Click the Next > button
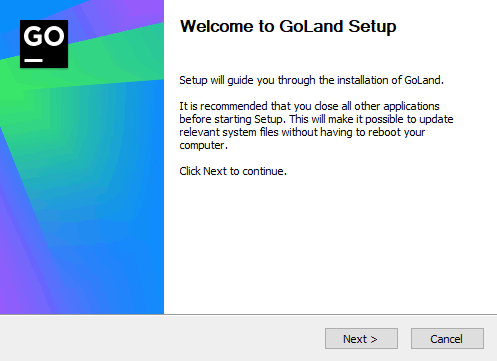The height and width of the screenshot is (361, 497). point(361,339)
